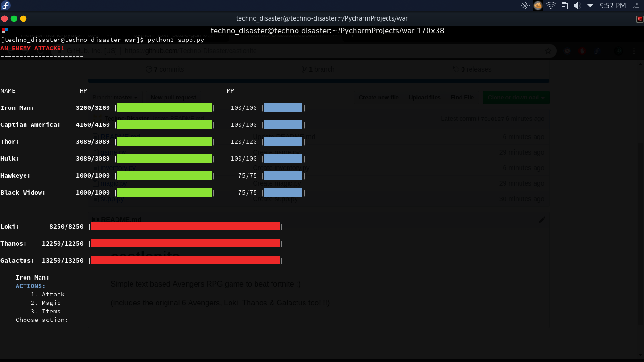This screenshot has height=362, width=644.
Task: Click the 1. Attack option text
Action: pyautogui.click(x=48, y=294)
